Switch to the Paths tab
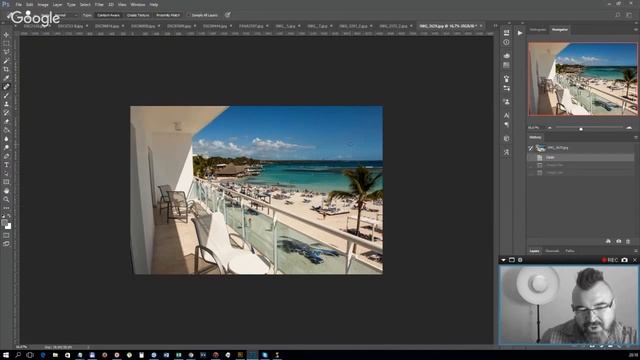 click(570, 251)
